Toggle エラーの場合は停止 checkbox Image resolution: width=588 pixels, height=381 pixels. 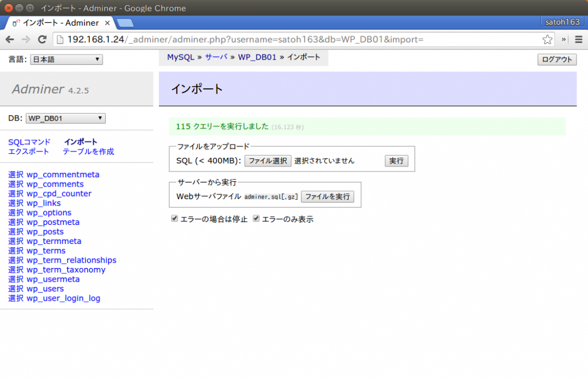tap(175, 219)
